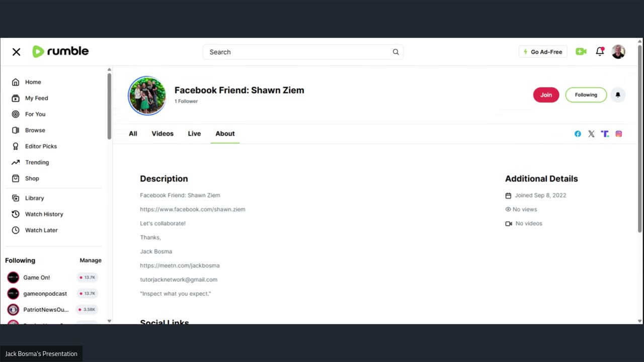The image size is (644, 362).
Task: Click Jack Bosma's Presentation label
Action: point(41,354)
